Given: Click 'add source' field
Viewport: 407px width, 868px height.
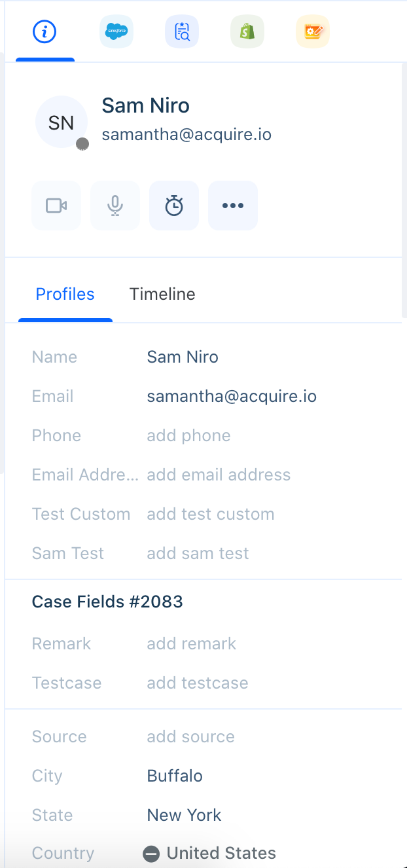Looking at the screenshot, I should tap(191, 736).
